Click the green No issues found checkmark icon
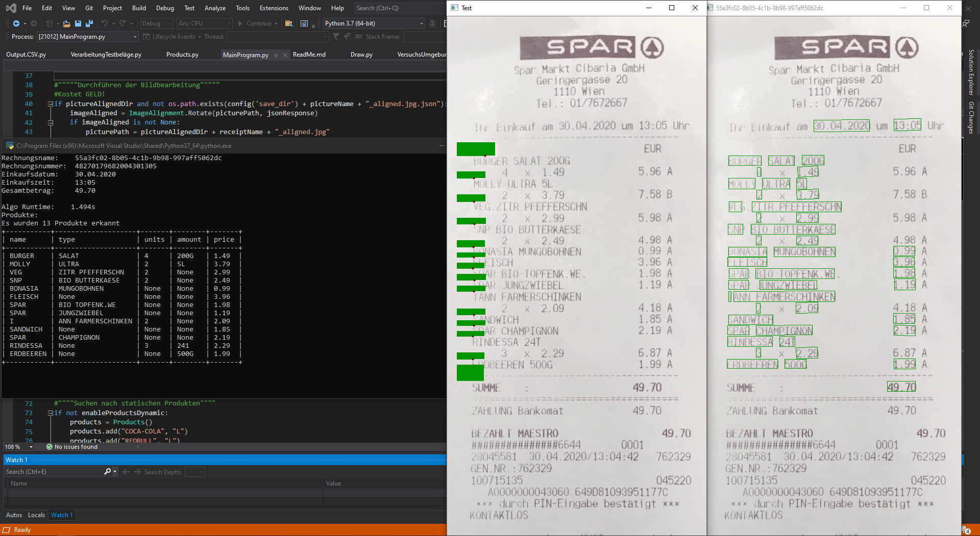 [x=50, y=447]
